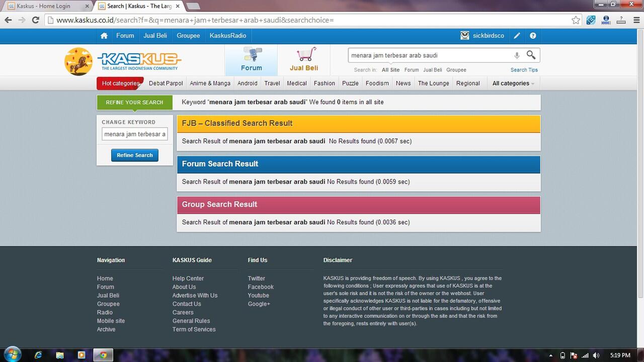Click the Kaskus home icon in blue bar

pos(104,36)
